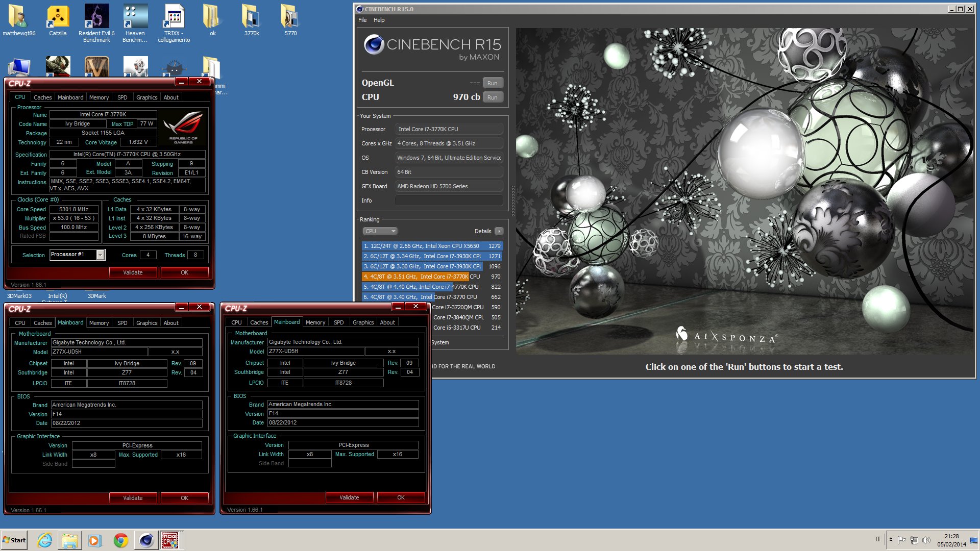
Task: Open CPU tab in the left Mainboard CPU-Z window
Action: [20, 323]
